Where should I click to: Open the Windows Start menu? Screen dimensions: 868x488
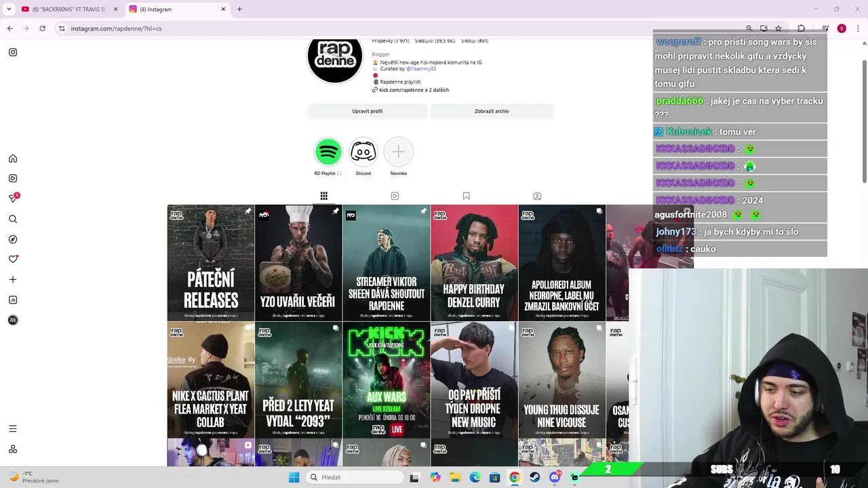(294, 477)
